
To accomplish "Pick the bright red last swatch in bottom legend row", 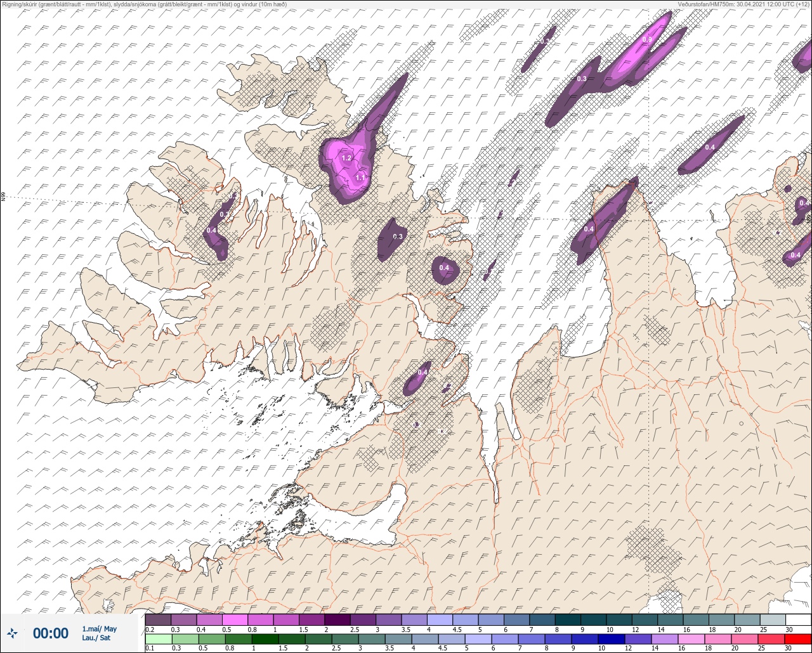I will coord(798,638).
